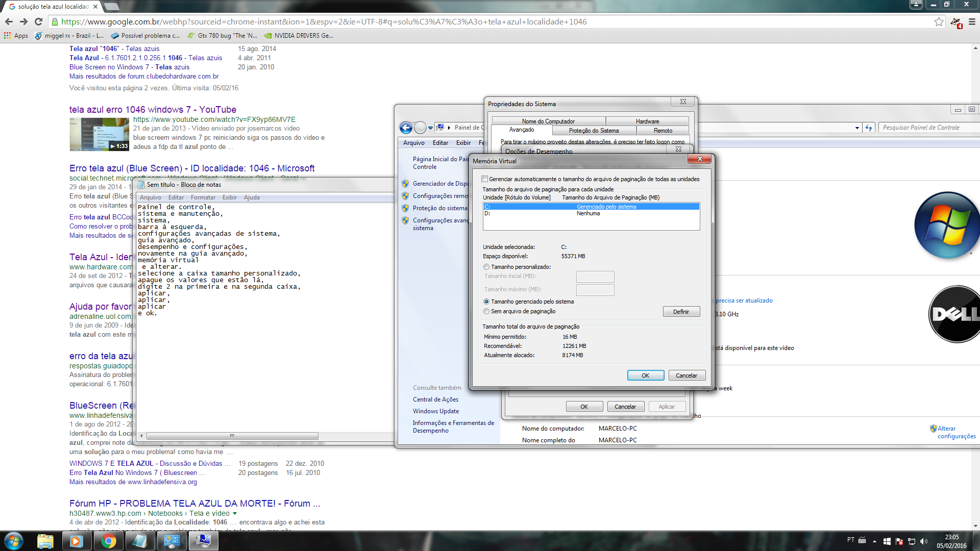Open the Remoto tab
Viewport: 980px width, 551px height.
[663, 131]
